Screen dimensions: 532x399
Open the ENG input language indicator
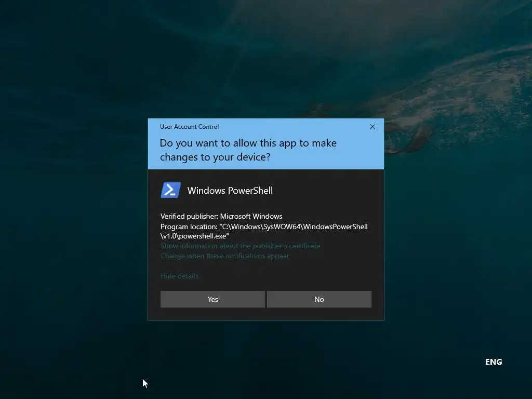tap(494, 362)
